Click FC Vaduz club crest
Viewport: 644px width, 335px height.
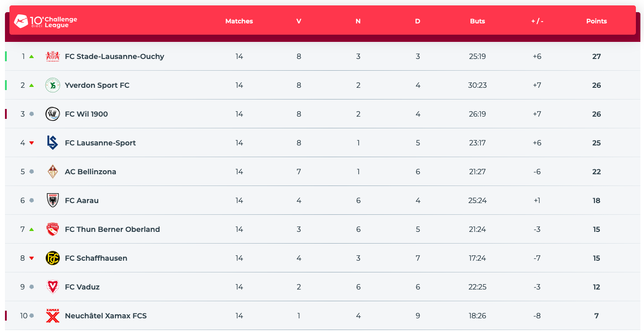(53, 287)
